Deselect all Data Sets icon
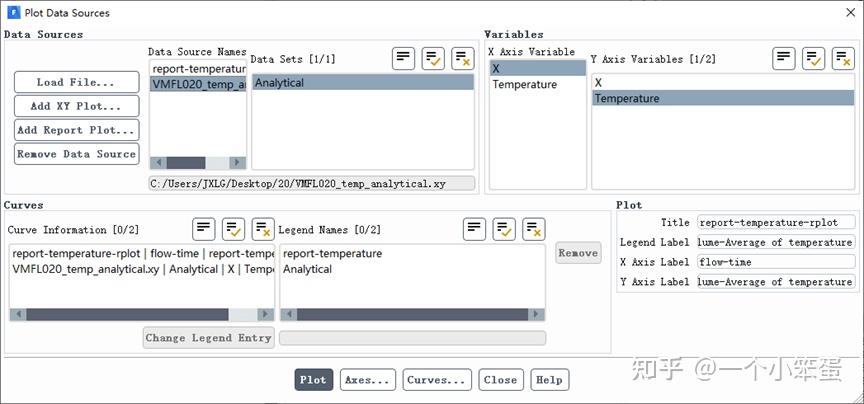This screenshot has height=404, width=864. pyautogui.click(x=463, y=58)
